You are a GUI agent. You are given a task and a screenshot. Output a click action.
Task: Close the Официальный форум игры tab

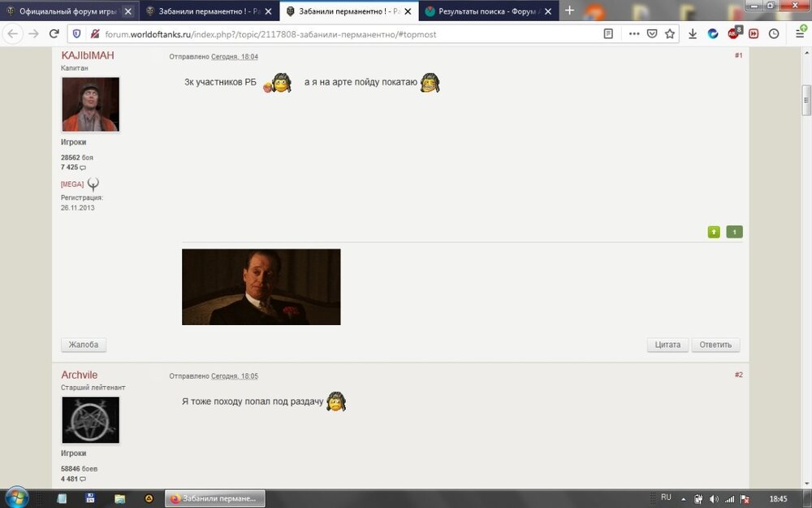click(x=128, y=11)
